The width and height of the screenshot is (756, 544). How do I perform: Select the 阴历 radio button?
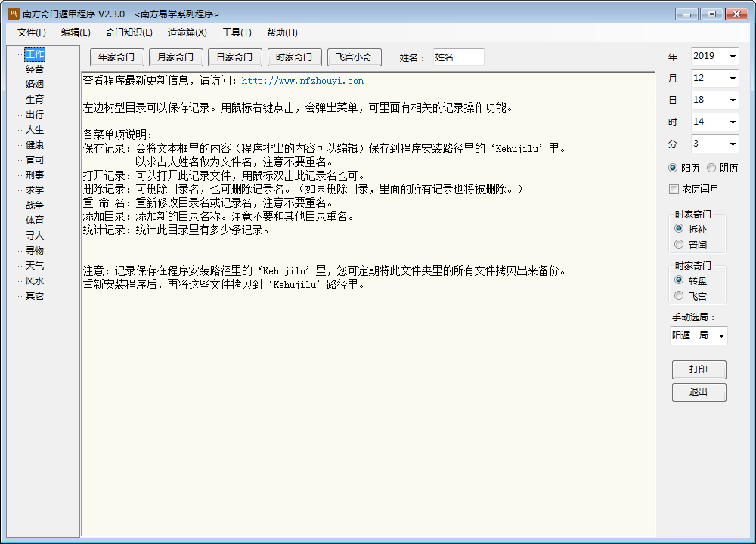pyautogui.click(x=711, y=168)
